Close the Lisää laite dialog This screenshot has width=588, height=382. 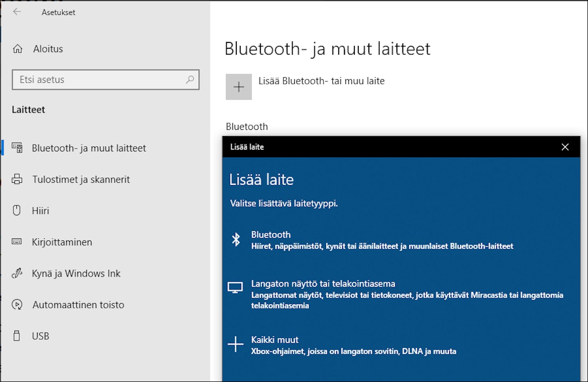click(565, 147)
